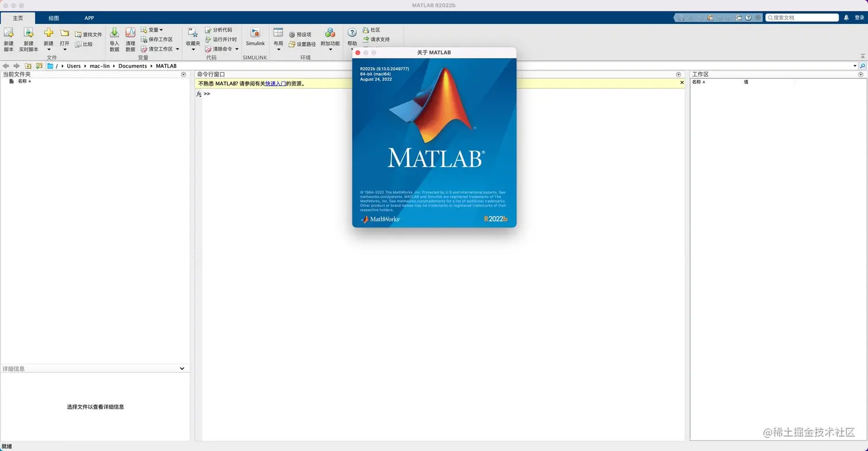Click 清空工作区 (Clear Workspace)

tap(157, 49)
